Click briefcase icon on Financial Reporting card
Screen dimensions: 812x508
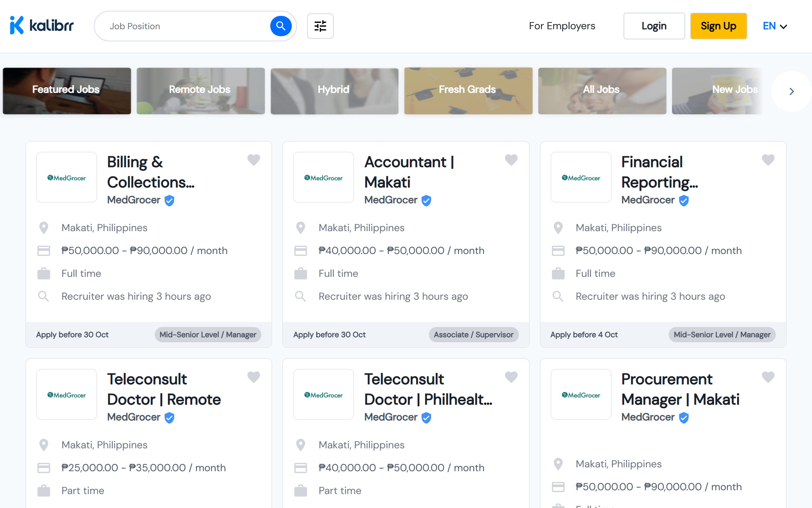[558, 273]
